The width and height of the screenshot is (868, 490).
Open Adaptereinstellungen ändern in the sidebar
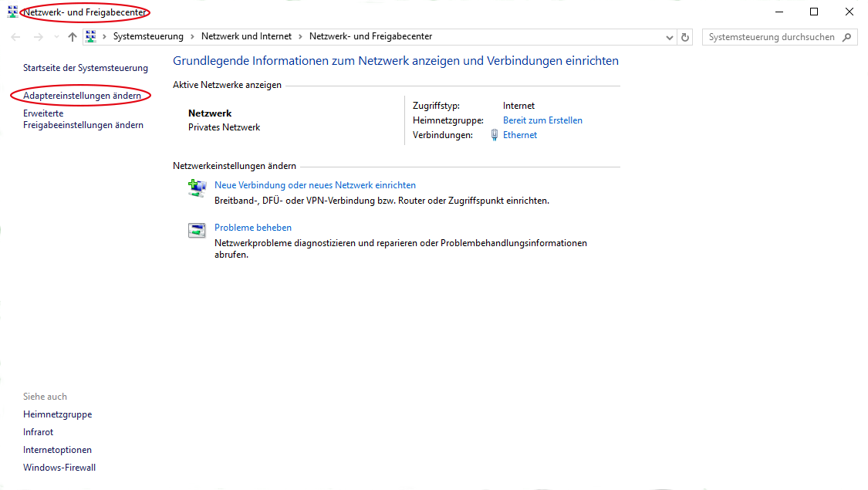[82, 96]
